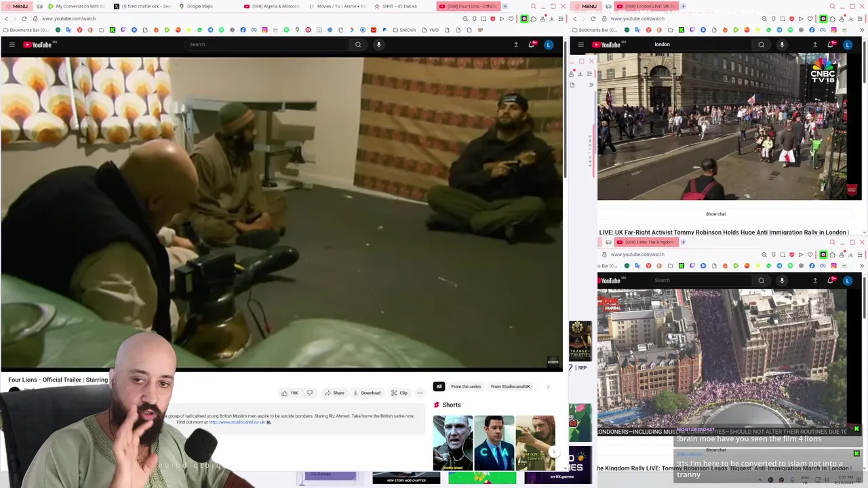Dislike the Four Lions trailer
Screen dimensions: 868x488
click(x=309, y=393)
